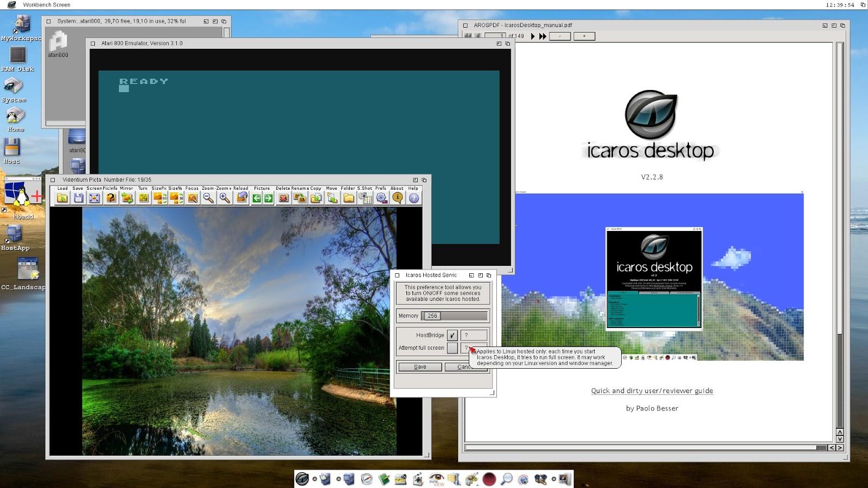Go to next page in AROSPDF
Image resolution: width=868 pixels, height=488 pixels.
[533, 36]
